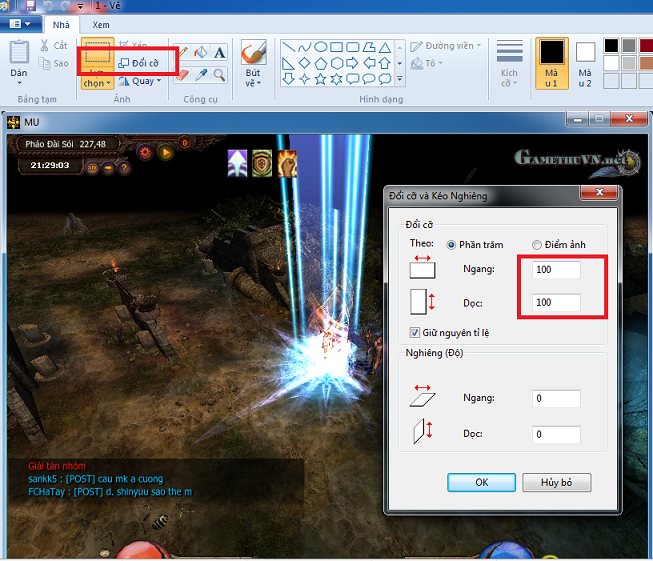Click the question mark button in MU game
653x561 pixels.
124,168
